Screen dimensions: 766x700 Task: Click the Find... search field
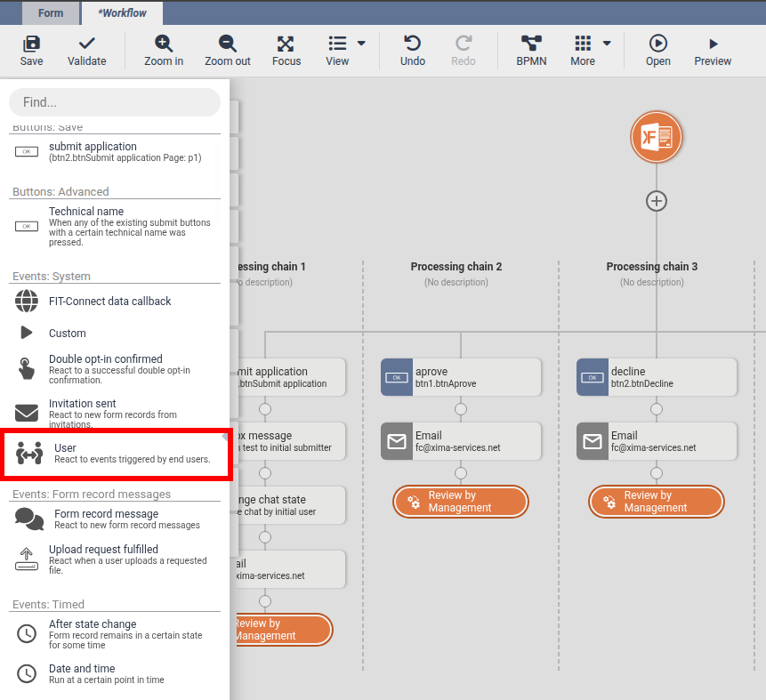click(x=115, y=102)
